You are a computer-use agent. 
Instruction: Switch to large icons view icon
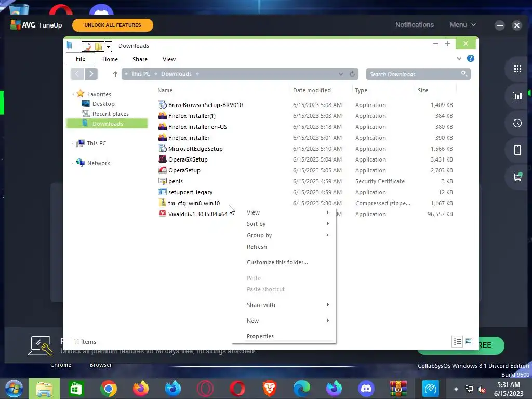(x=469, y=341)
